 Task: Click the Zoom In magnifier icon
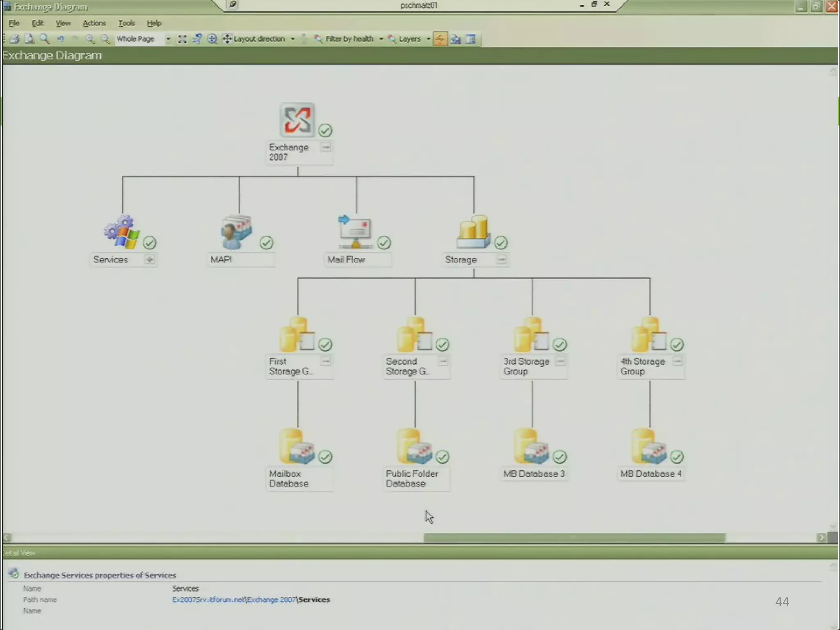point(90,39)
